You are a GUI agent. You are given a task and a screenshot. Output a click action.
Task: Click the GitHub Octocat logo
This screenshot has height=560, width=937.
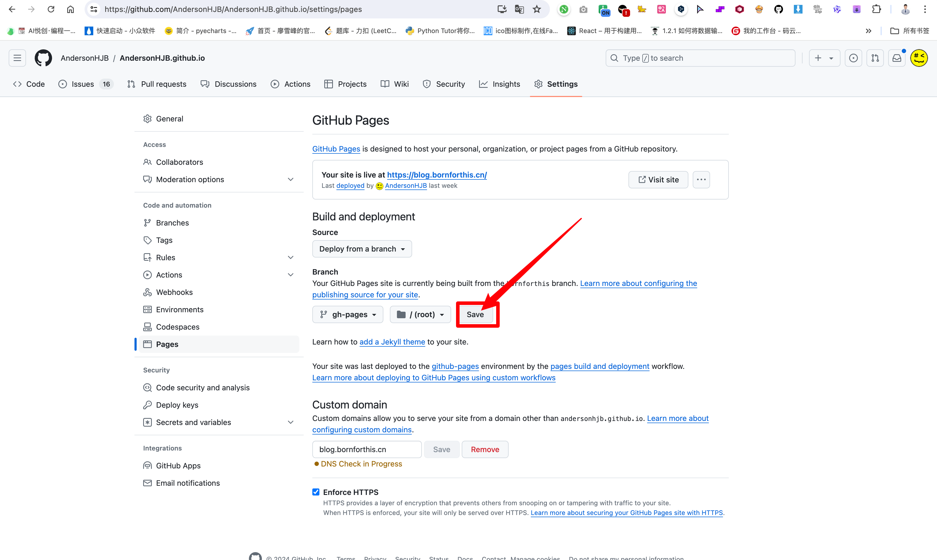click(x=43, y=58)
